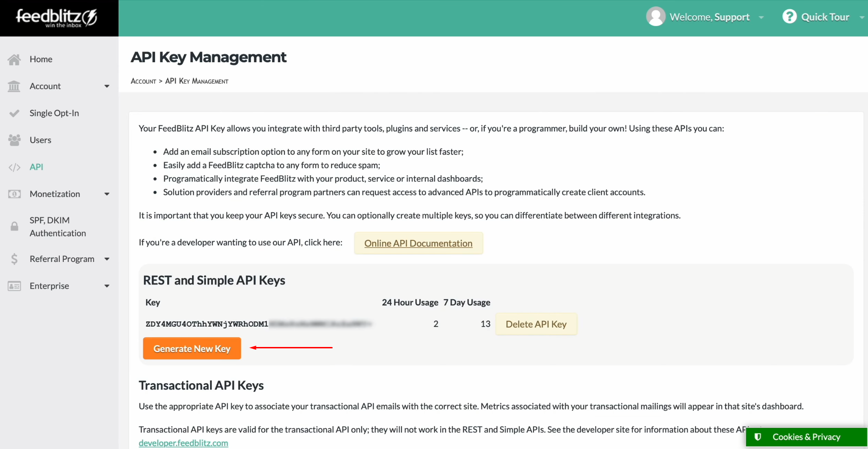The width and height of the screenshot is (868, 449).
Task: Click the shield icon in Cookies & Privacy
Action: (758, 437)
